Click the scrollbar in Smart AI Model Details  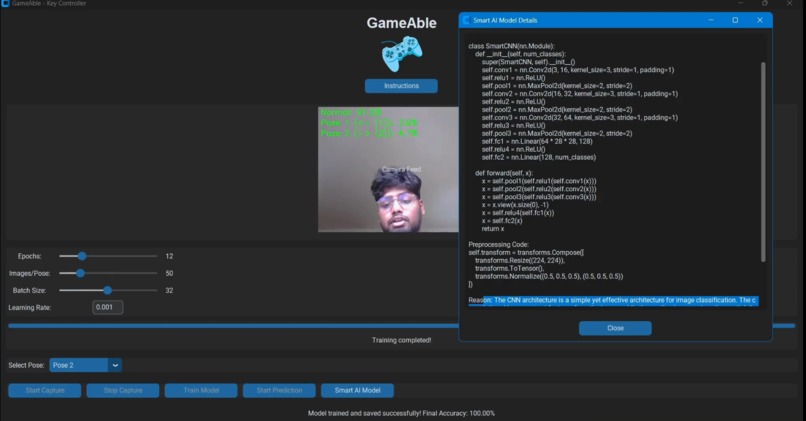tap(763, 162)
